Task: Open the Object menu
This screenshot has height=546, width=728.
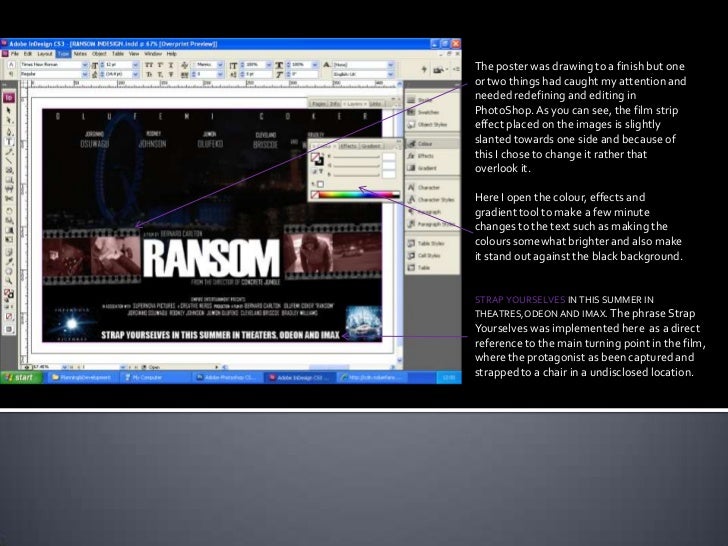Action: [x=99, y=54]
